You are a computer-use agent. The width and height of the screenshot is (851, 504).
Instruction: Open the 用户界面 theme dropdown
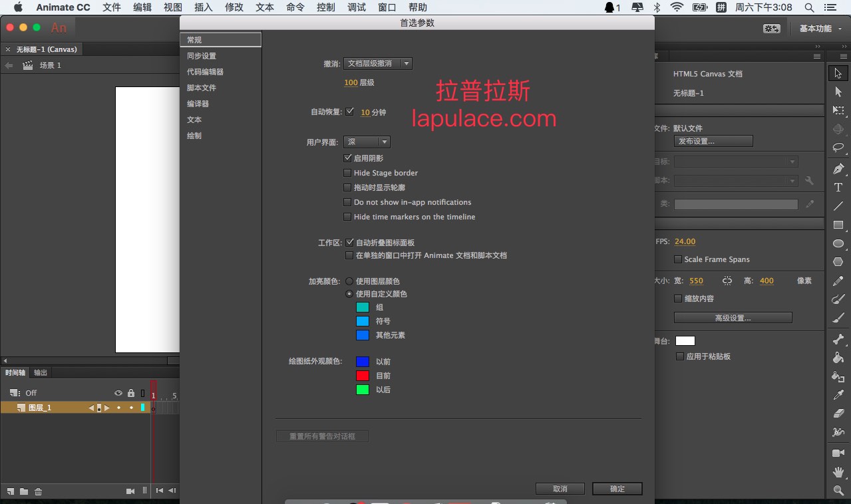(367, 142)
